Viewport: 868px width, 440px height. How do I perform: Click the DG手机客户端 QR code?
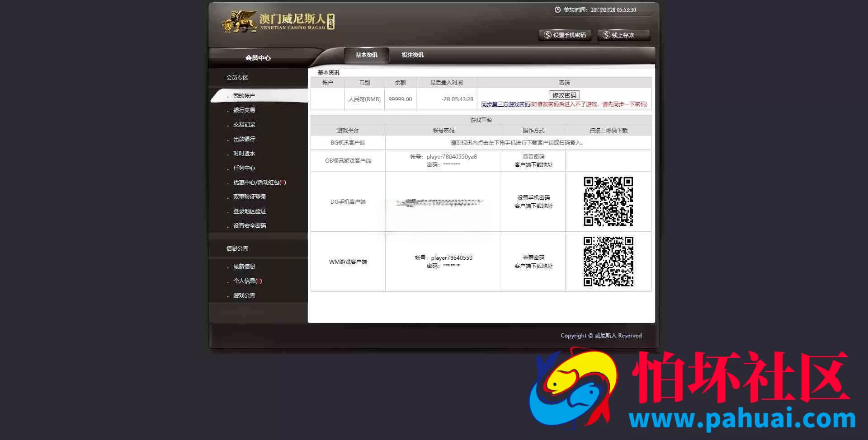[x=608, y=201]
